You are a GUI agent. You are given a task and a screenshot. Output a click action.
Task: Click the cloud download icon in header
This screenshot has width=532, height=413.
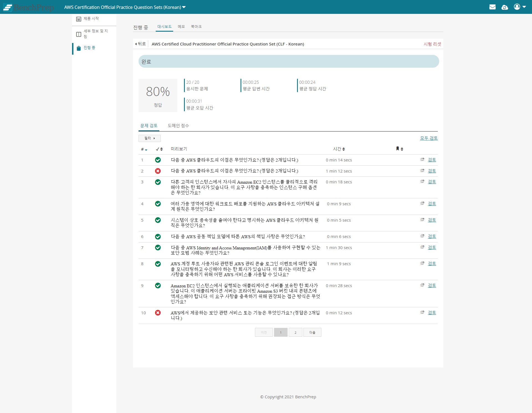click(505, 7)
